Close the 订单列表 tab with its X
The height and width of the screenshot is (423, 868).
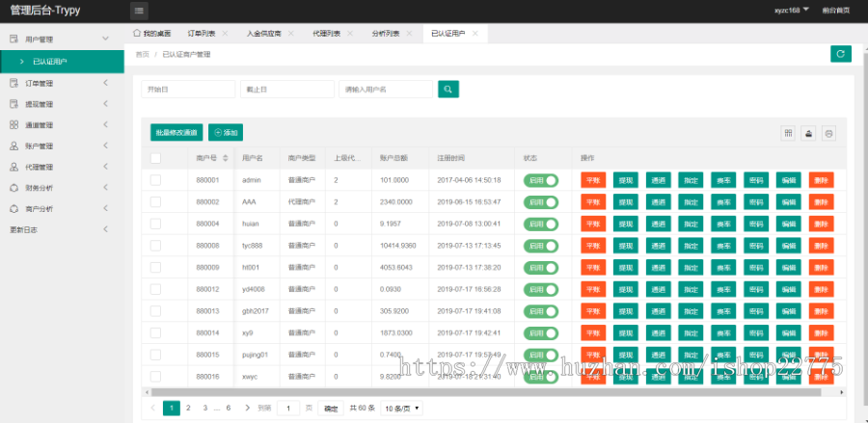pyautogui.click(x=225, y=33)
